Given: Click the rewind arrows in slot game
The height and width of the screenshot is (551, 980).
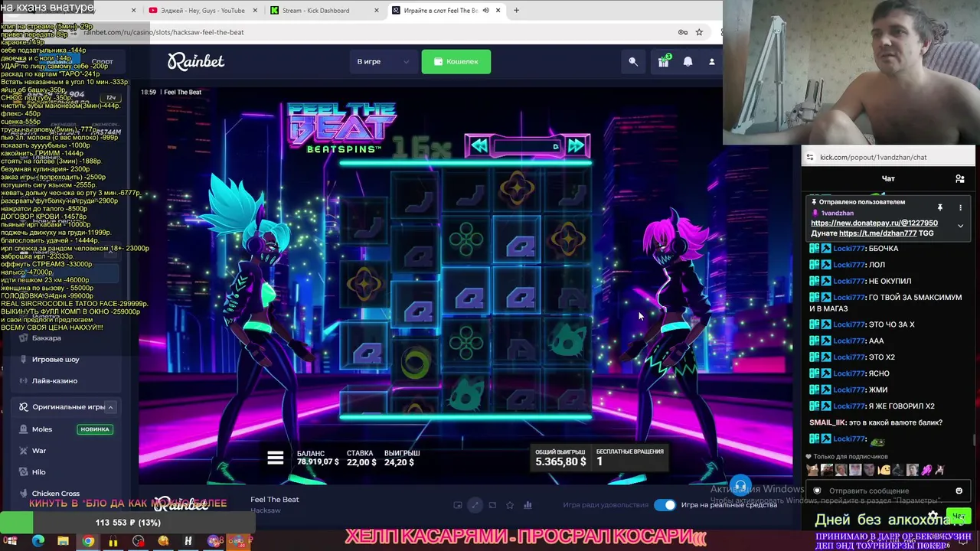Looking at the screenshot, I should 479,146.
